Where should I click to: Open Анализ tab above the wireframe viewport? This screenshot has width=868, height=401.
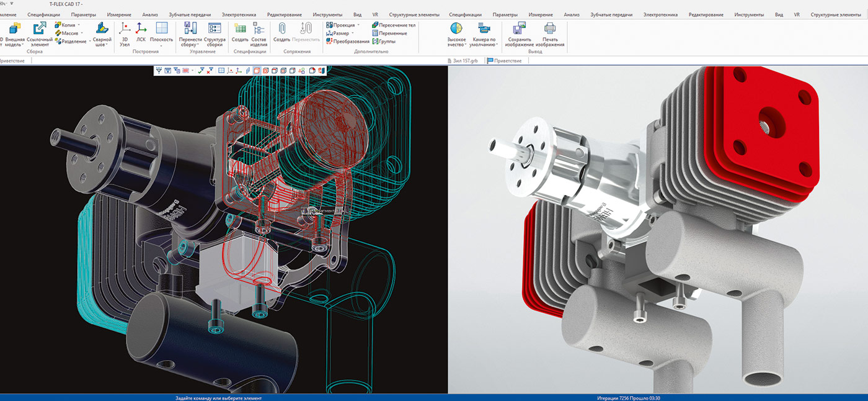click(x=150, y=14)
